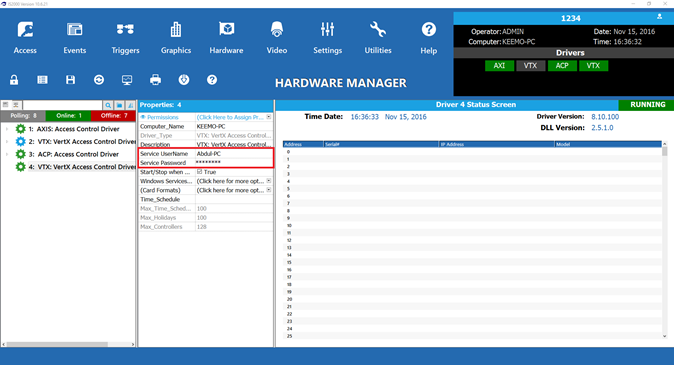Click the Polling: 8 filter
Image resolution: width=674 pixels, height=365 pixels.
pyautogui.click(x=23, y=116)
